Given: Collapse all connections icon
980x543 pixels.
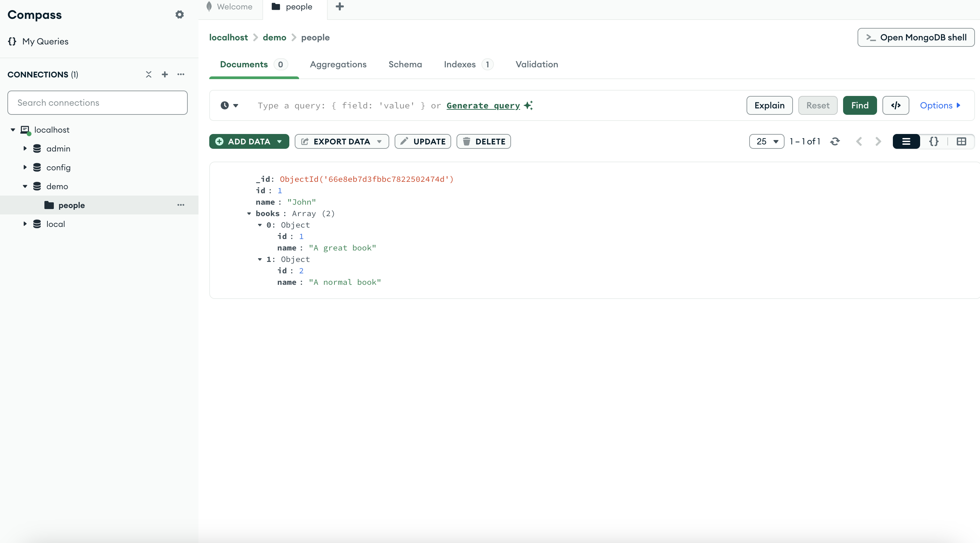Looking at the screenshot, I should coord(148,74).
